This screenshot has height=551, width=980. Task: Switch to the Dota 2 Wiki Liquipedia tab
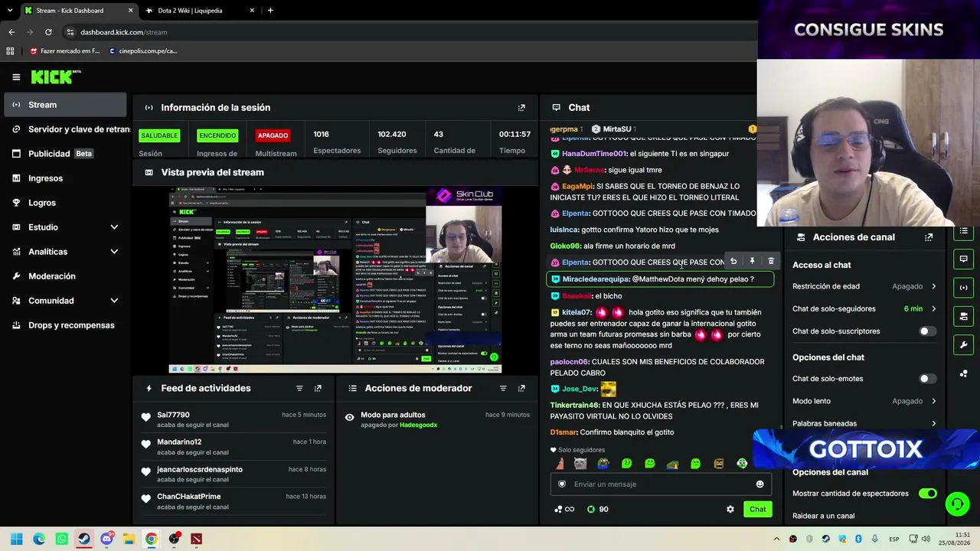[x=199, y=11]
